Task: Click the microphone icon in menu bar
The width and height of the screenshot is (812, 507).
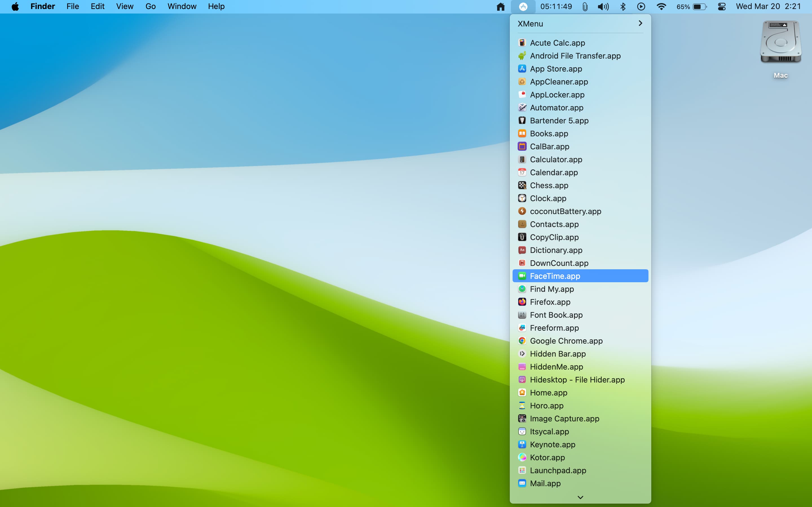Action: pyautogui.click(x=583, y=6)
